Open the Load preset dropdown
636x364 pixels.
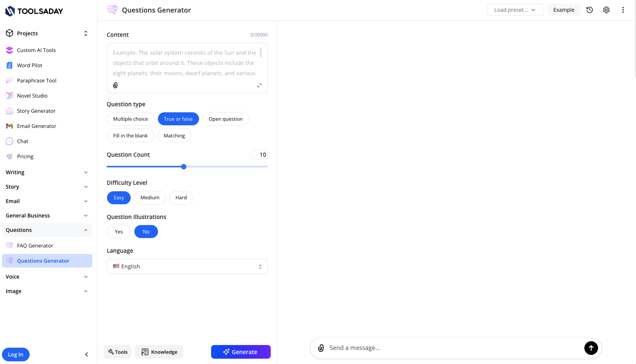click(515, 10)
